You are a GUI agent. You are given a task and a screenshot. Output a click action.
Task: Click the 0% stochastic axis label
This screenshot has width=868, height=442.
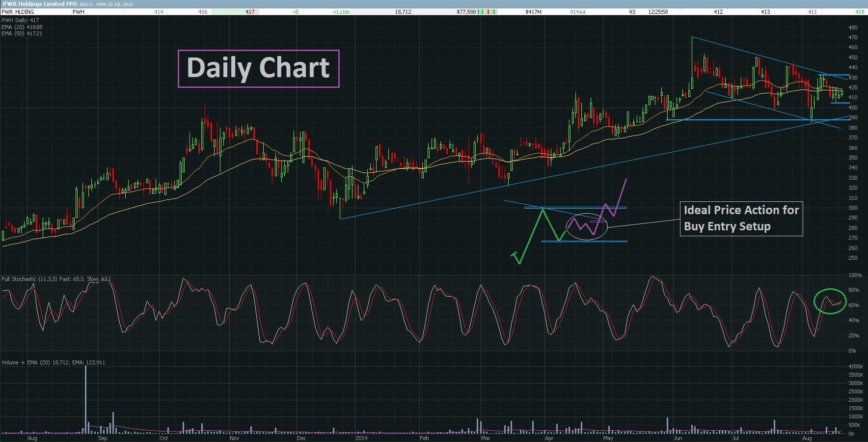pyautogui.click(x=852, y=351)
